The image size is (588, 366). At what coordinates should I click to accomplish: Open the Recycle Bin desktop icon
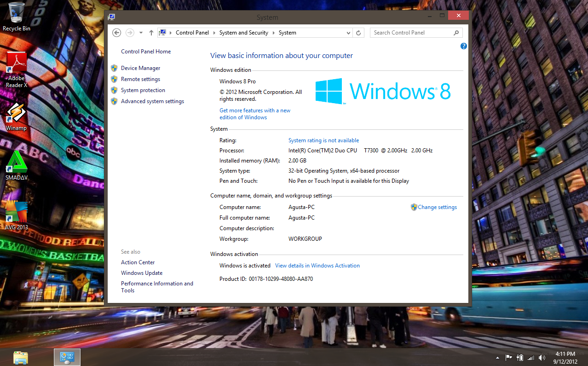17,17
